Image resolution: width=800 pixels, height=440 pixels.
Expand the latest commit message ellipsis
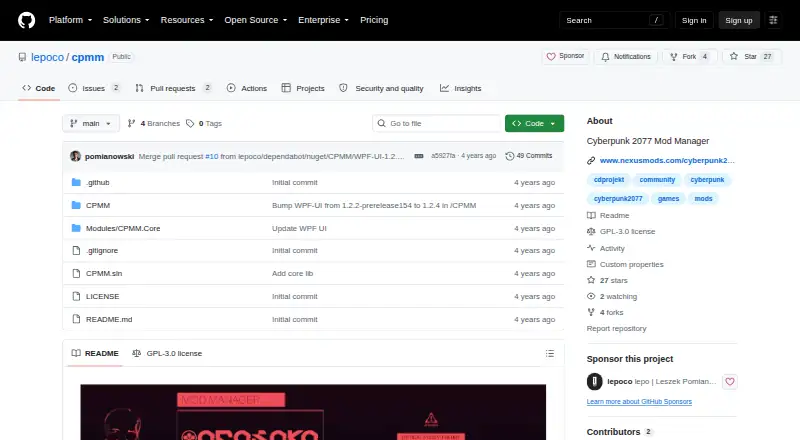pos(419,156)
